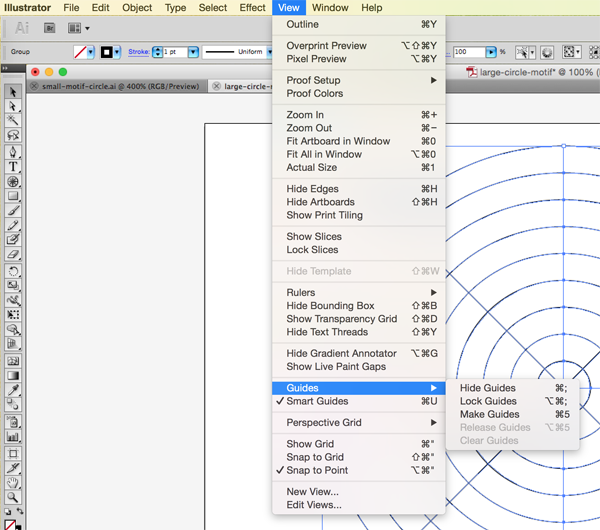Select the Scale tool
Viewport: 600px width, 530px height.
[13, 285]
